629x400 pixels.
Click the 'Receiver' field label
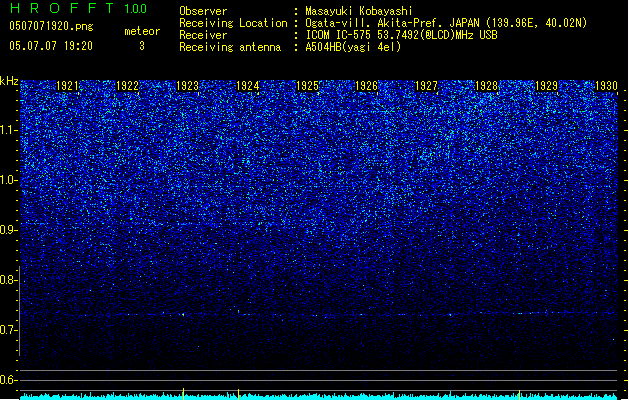click(x=203, y=35)
